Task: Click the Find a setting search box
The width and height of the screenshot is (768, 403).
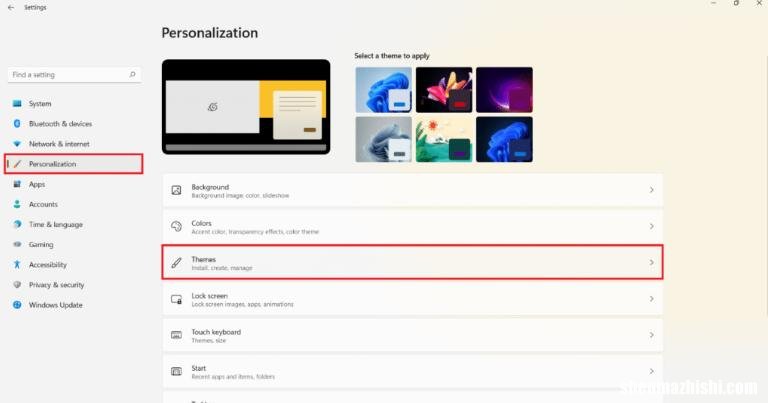Action: pyautogui.click(x=74, y=74)
